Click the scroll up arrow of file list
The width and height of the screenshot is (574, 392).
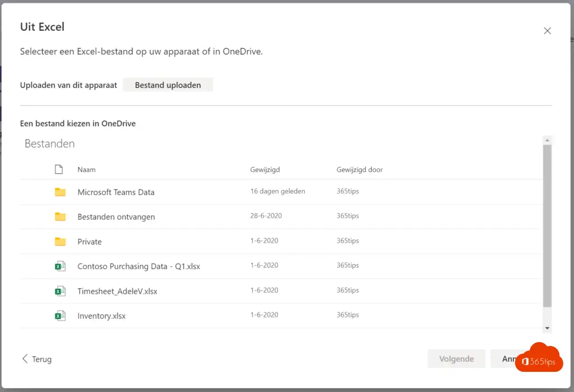pos(547,140)
